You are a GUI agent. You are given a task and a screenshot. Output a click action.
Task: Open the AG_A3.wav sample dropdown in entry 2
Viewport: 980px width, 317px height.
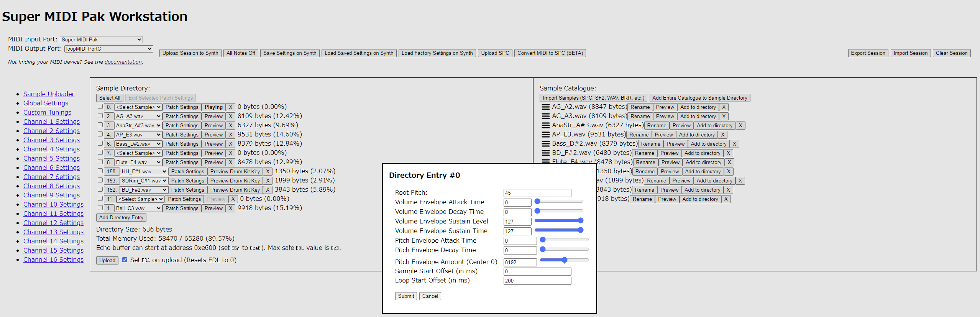[138, 117]
